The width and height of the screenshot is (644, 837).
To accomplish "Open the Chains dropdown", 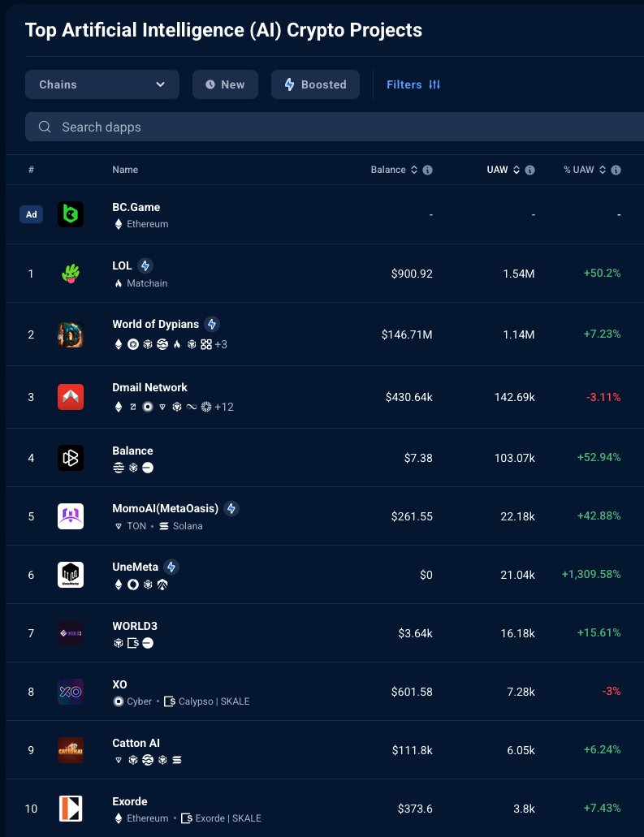I will click(x=102, y=84).
